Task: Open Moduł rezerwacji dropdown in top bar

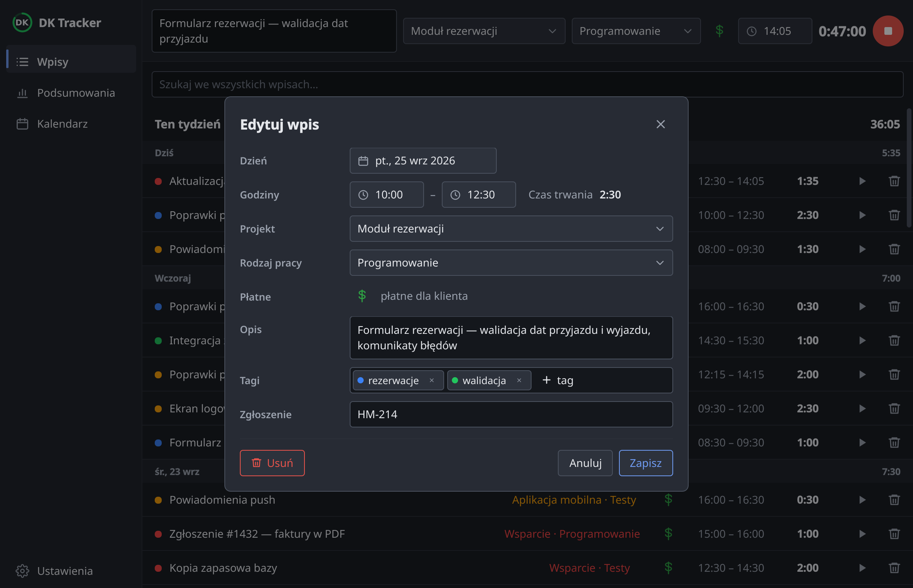Action: tap(484, 31)
